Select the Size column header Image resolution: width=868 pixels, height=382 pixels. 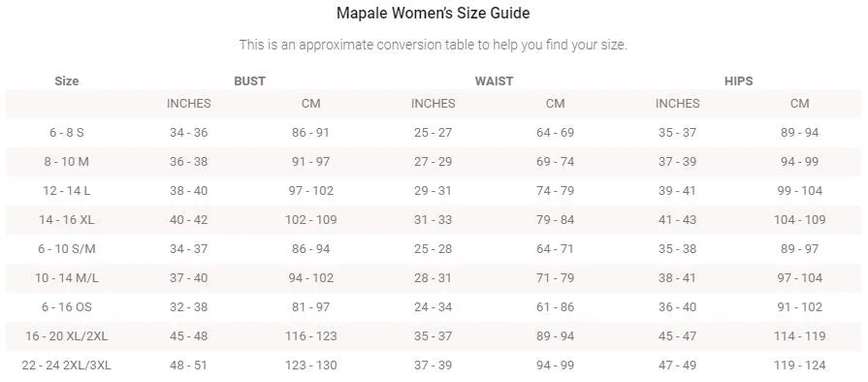coord(66,80)
